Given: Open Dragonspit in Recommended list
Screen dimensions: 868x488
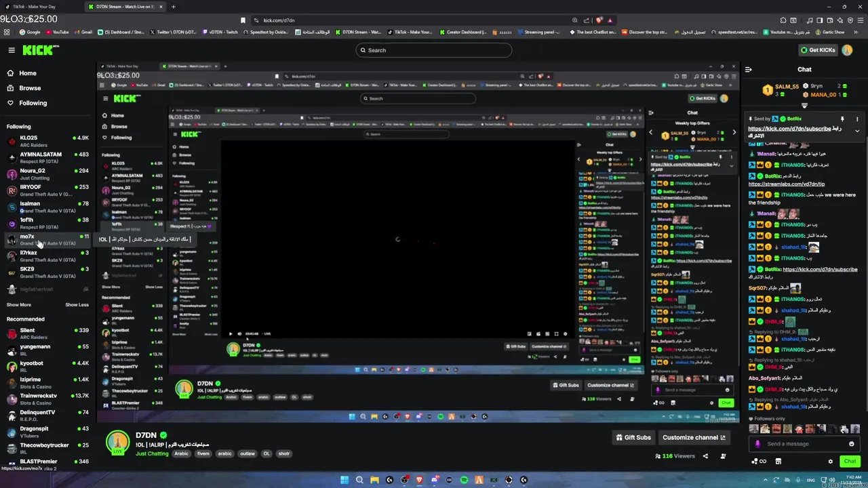Looking at the screenshot, I should (x=47, y=431).
